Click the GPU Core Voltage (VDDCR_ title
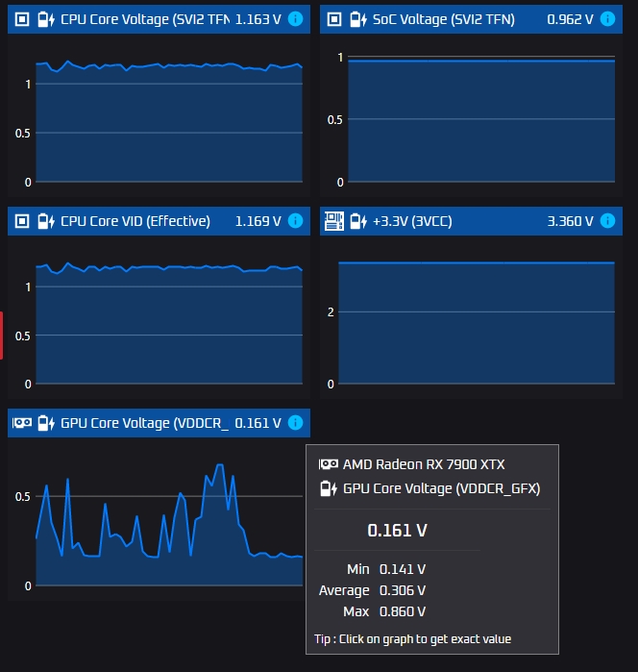The width and height of the screenshot is (638, 672). coord(145,423)
